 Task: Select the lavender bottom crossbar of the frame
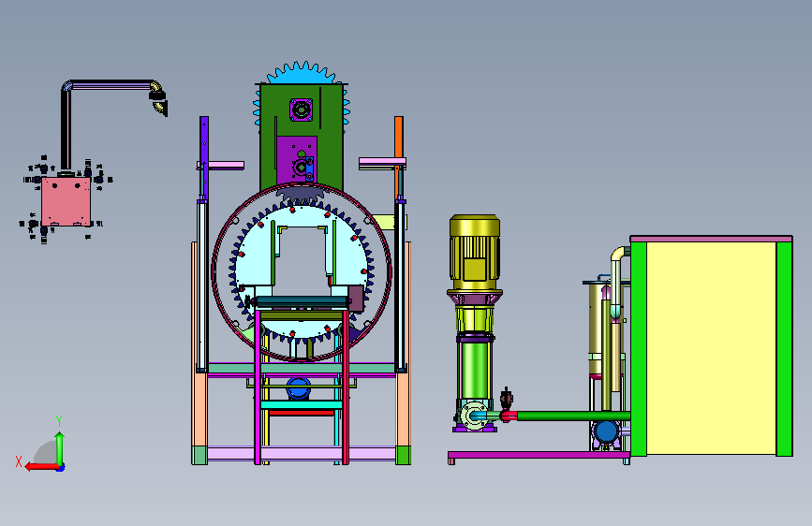301,454
